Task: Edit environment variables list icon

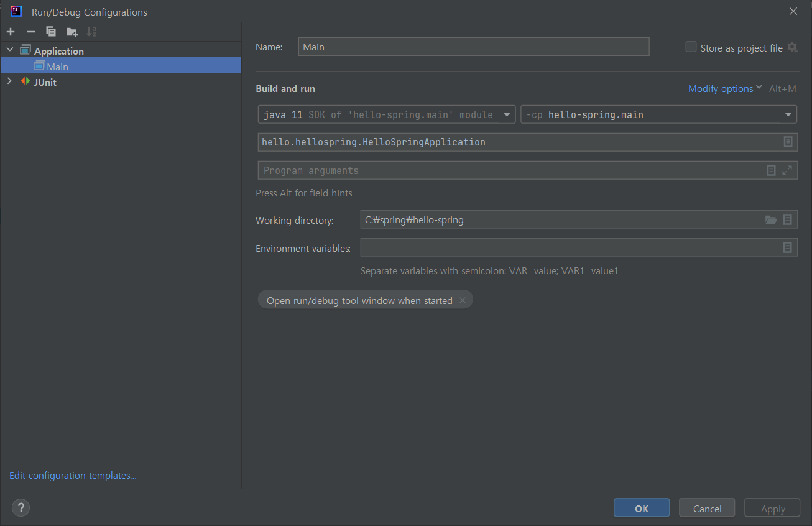Action: pos(788,247)
